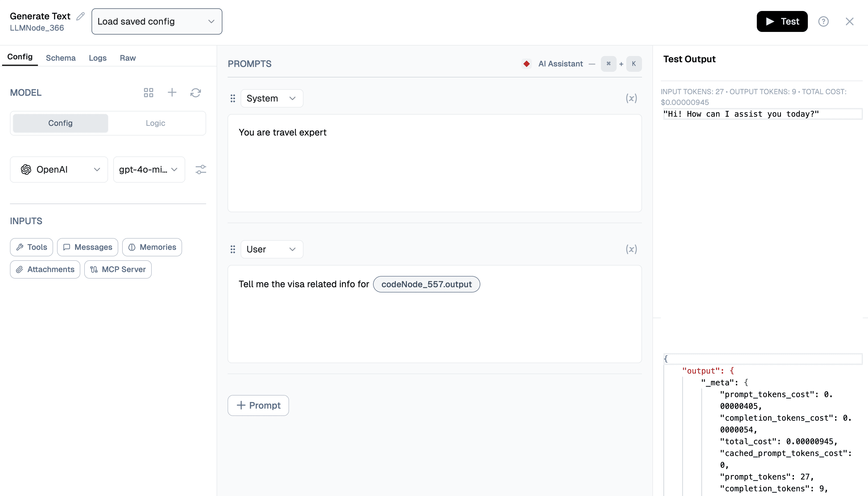
Task: Toggle the variable (x) on the User prompt
Action: click(x=631, y=249)
